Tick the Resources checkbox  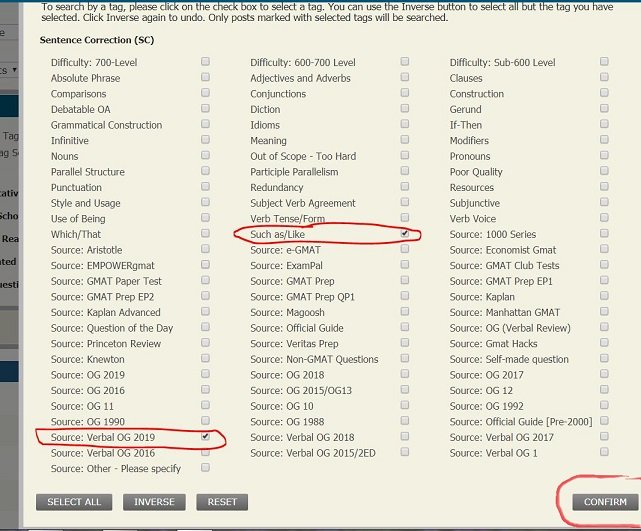point(604,186)
